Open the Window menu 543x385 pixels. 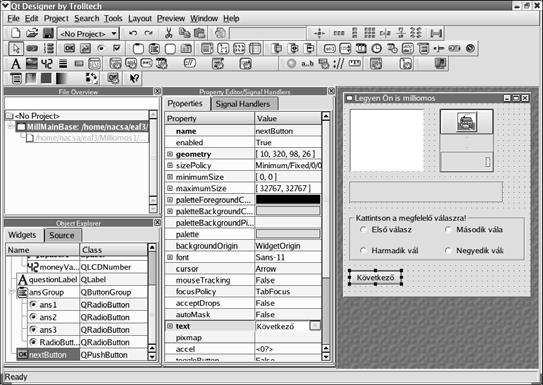coord(204,18)
